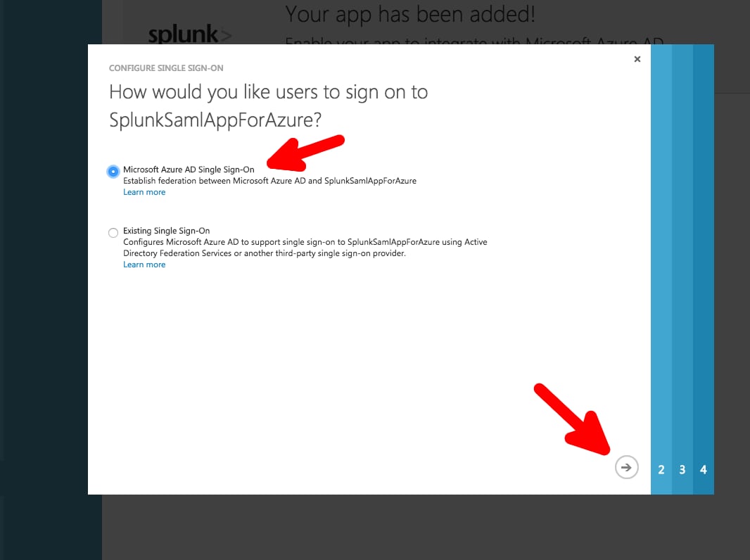Open Learn more under Azure AD Single Sign-On
This screenshot has height=560, width=750.
tap(144, 192)
